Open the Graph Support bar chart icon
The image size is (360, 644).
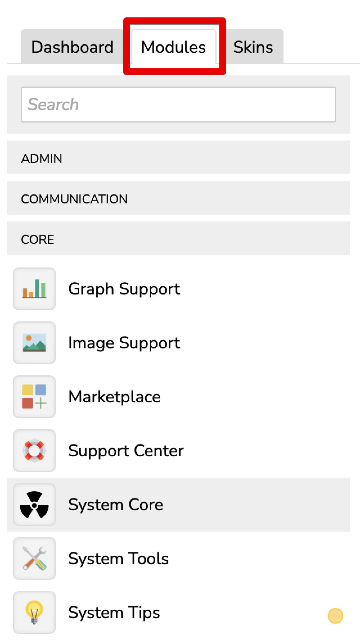point(34,289)
